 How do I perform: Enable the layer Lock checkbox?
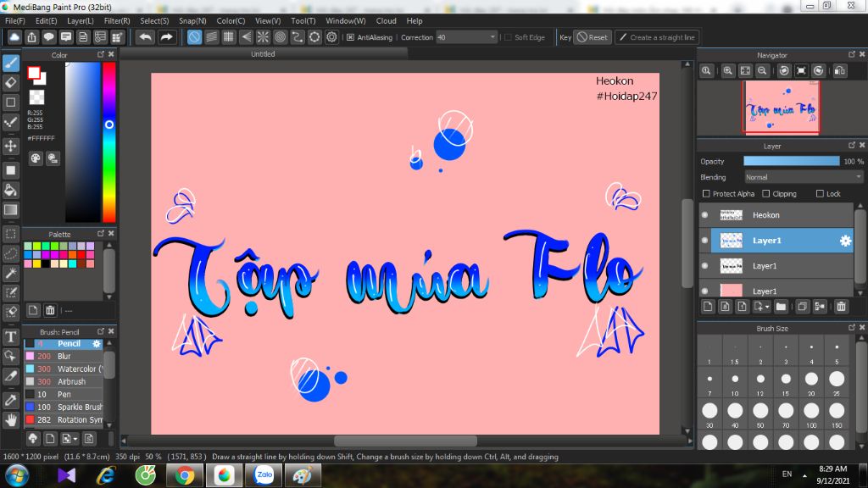click(820, 194)
